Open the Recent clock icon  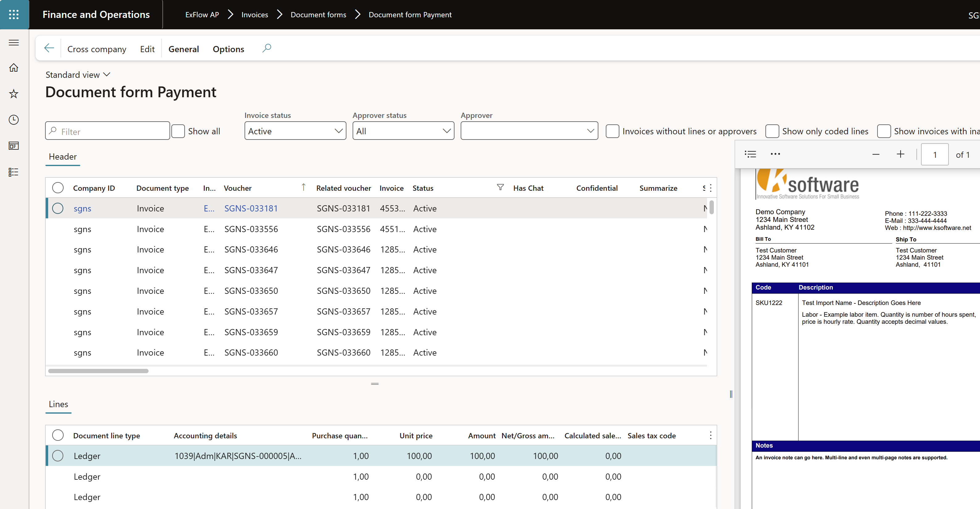[14, 120]
